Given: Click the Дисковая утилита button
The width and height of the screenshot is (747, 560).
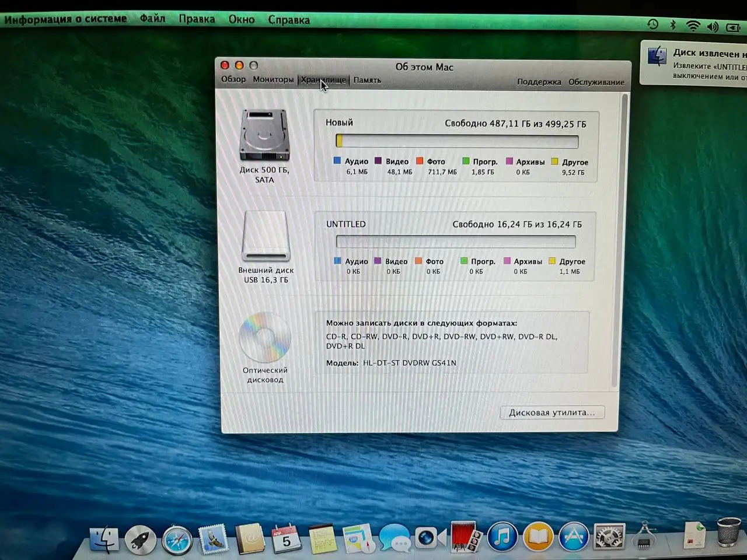Looking at the screenshot, I should click(551, 412).
